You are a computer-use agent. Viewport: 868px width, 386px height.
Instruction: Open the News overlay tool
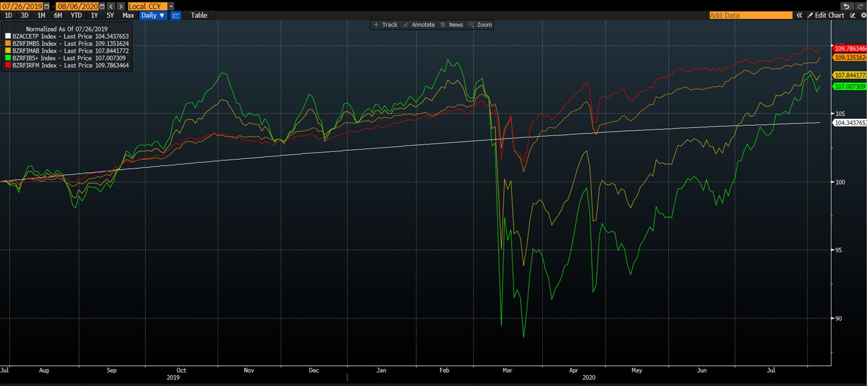tap(452, 25)
